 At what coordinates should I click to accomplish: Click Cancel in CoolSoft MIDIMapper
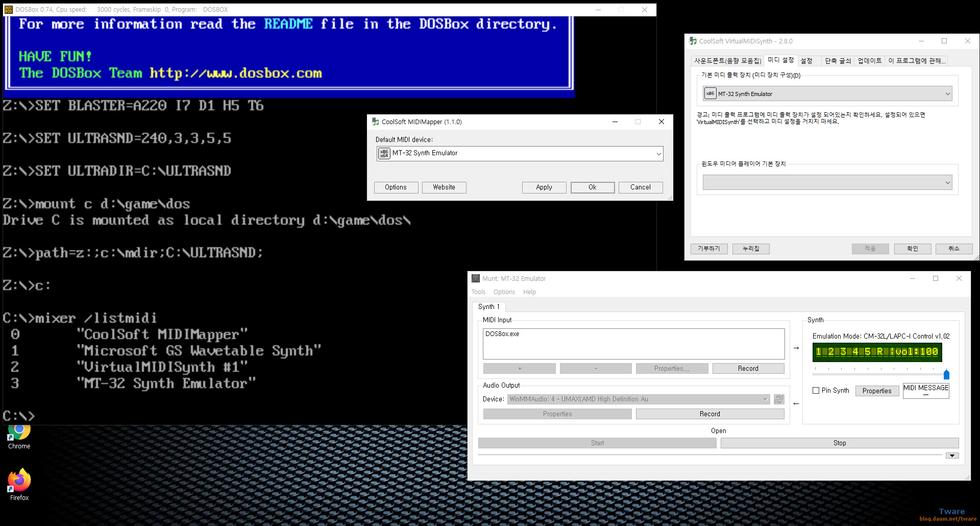click(641, 187)
